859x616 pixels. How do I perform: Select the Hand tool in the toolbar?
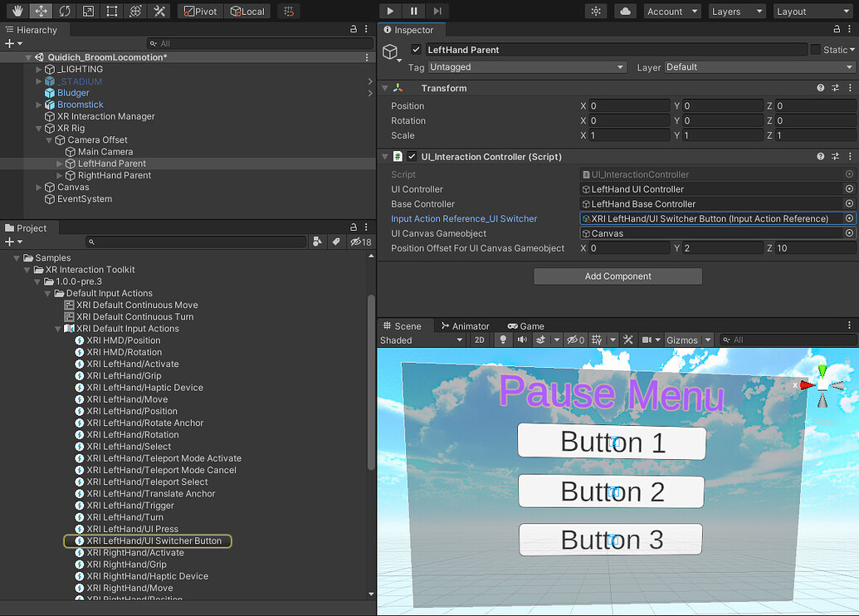(x=17, y=11)
